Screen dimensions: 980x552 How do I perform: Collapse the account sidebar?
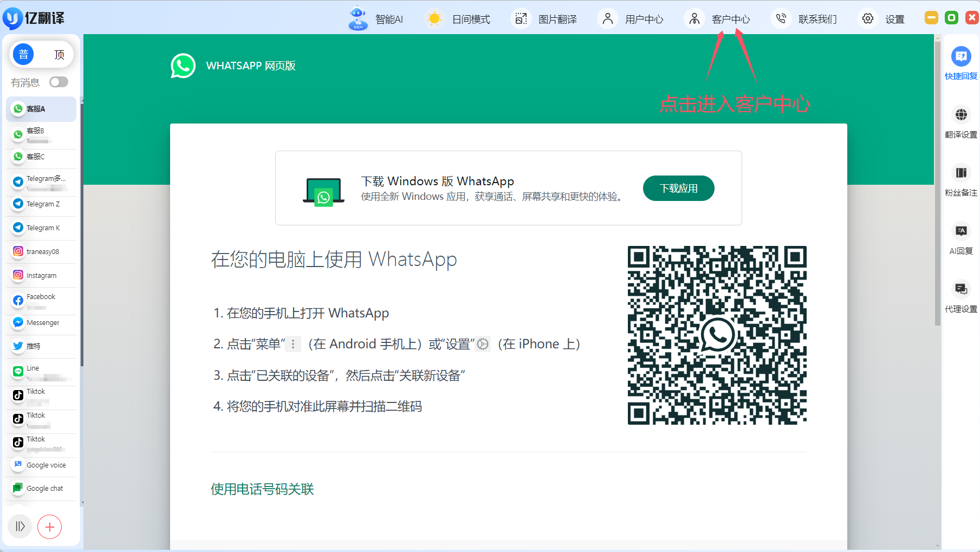click(x=20, y=526)
